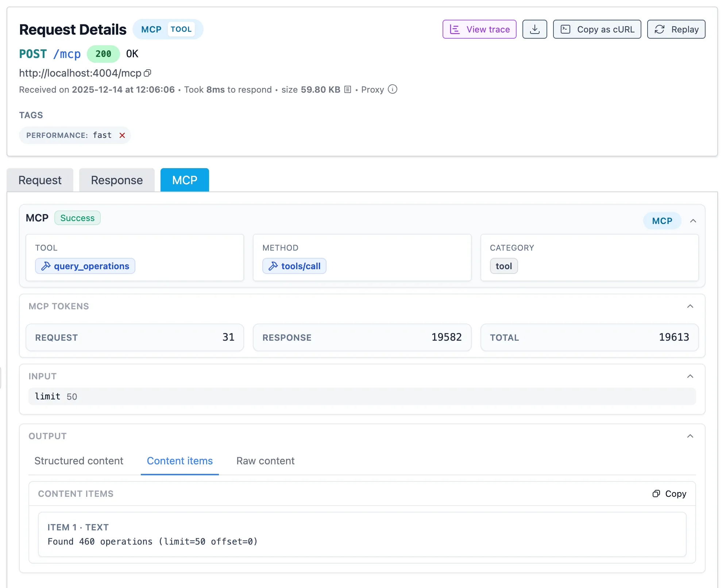Collapse the INPUT section
Screen dimensions: 726x588
(x=690, y=376)
